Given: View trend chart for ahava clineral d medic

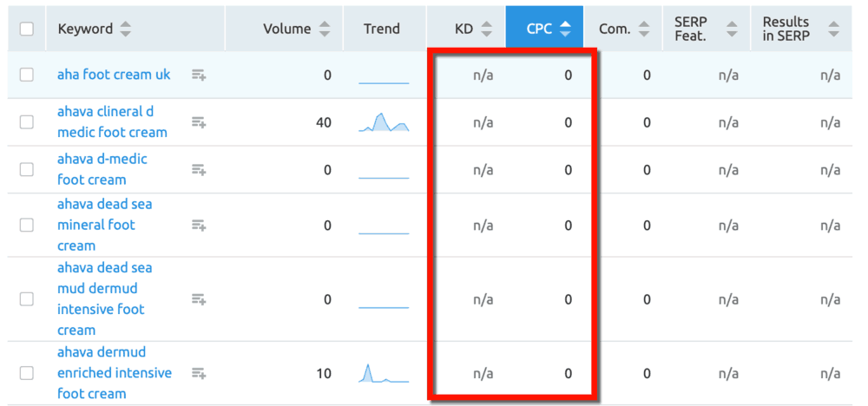Looking at the screenshot, I should tap(384, 123).
